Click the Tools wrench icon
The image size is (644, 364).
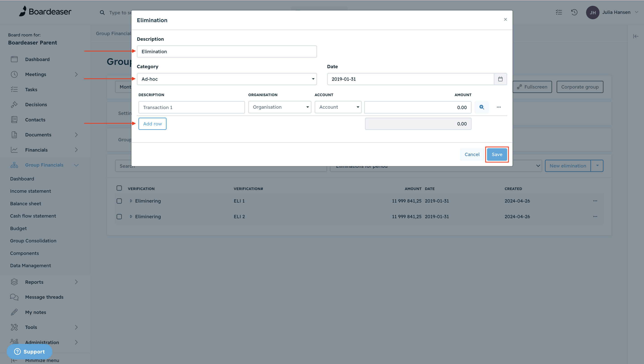tap(14, 327)
